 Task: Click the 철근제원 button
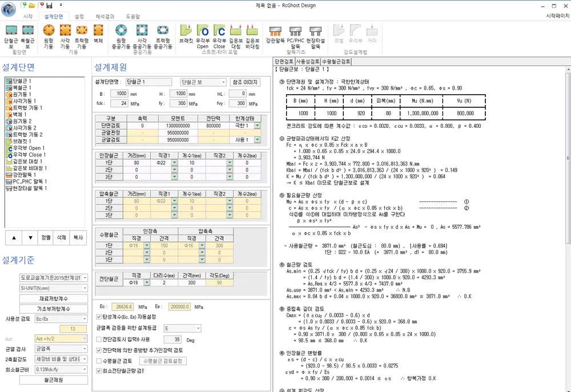[54, 380]
